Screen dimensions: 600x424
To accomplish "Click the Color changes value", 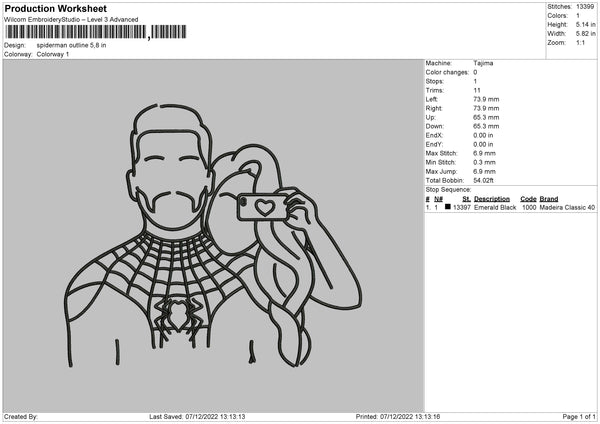I will point(475,72).
